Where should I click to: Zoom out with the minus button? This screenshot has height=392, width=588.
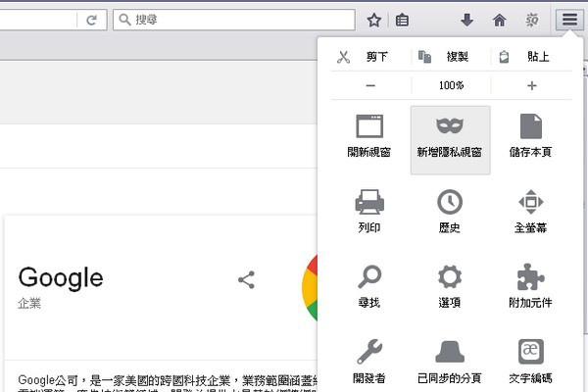tap(370, 85)
